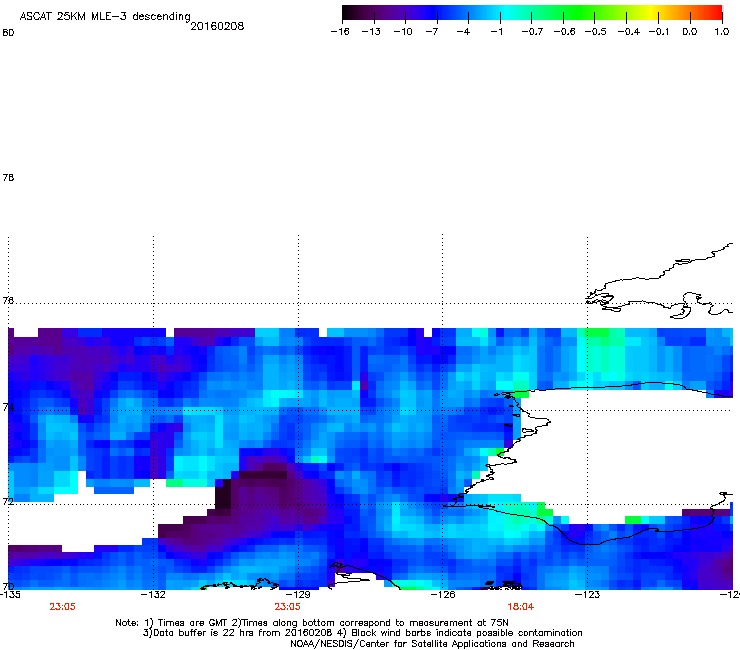740x650 pixels.
Task: Click the -132 longitude label
Action: 153,595
